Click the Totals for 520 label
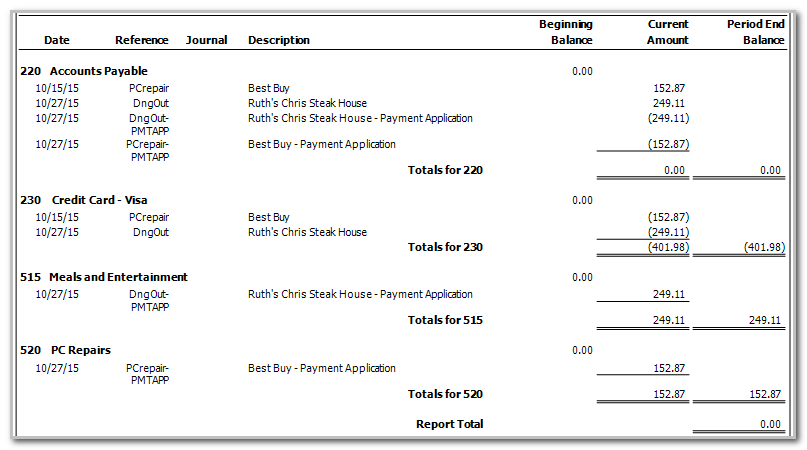The height and width of the screenshot is (450, 807). (445, 394)
